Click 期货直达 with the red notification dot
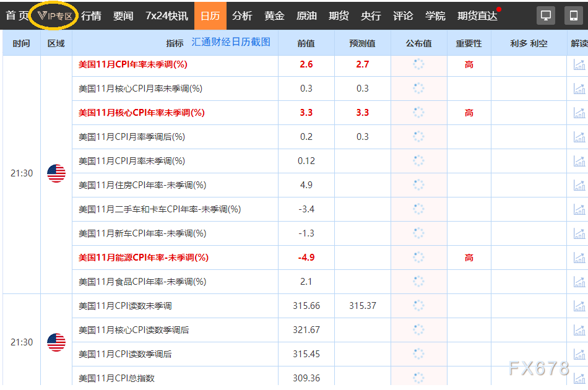 click(x=477, y=15)
